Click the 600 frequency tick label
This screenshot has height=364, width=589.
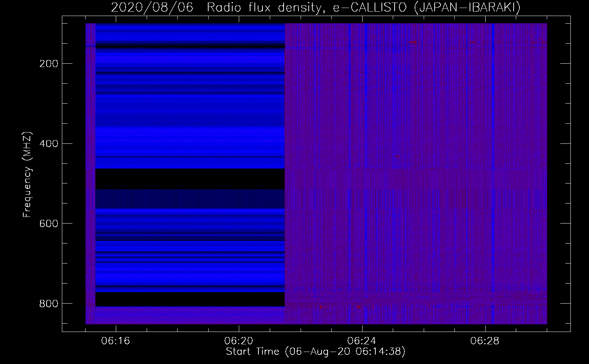(48, 223)
